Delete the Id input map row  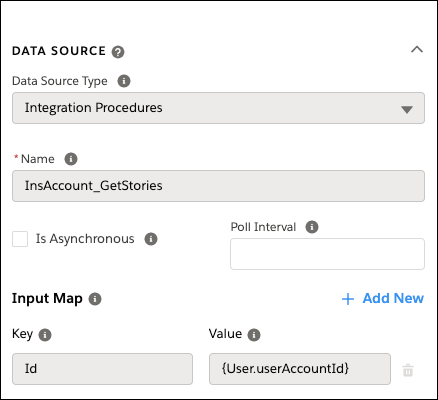(408, 370)
